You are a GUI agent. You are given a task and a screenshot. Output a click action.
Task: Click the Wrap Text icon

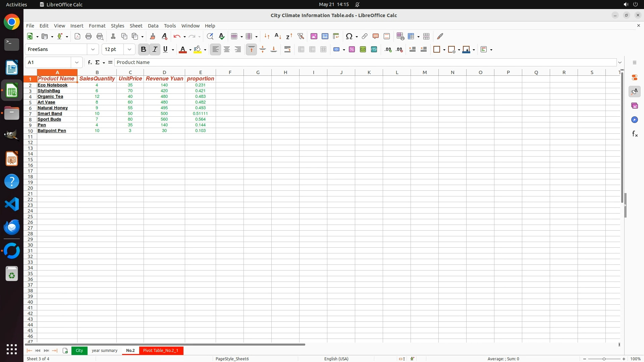point(287,50)
